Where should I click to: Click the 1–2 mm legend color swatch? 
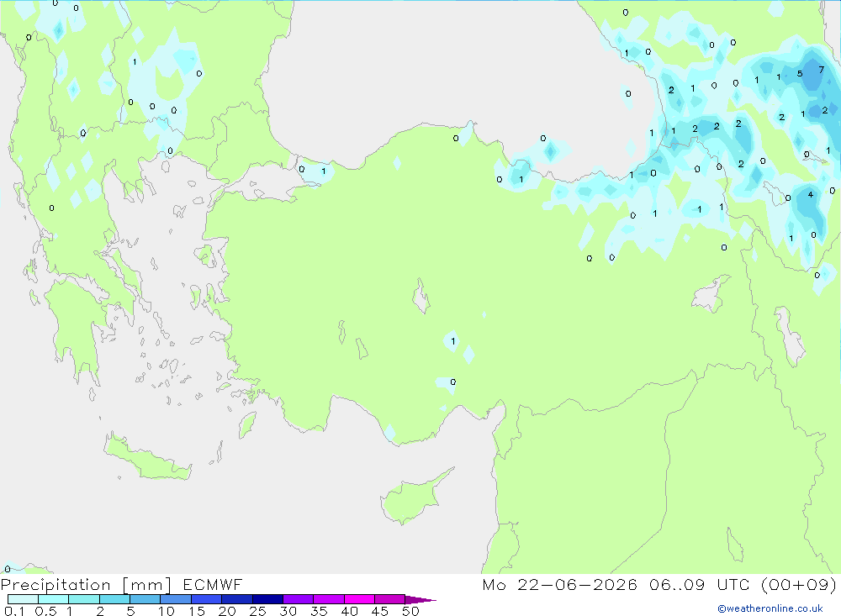83,599
